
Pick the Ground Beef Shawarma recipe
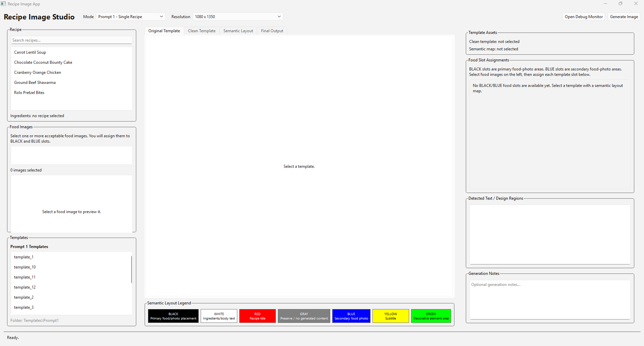tap(71, 83)
